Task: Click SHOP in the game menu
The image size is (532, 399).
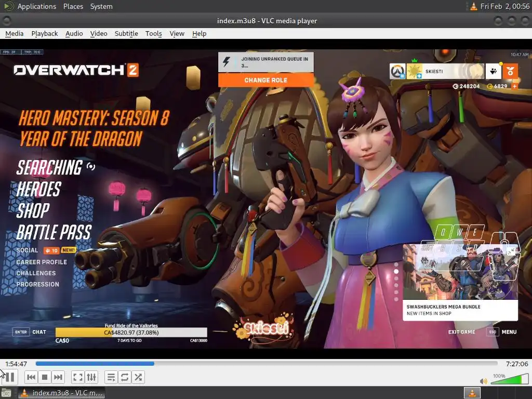Action: (x=33, y=210)
